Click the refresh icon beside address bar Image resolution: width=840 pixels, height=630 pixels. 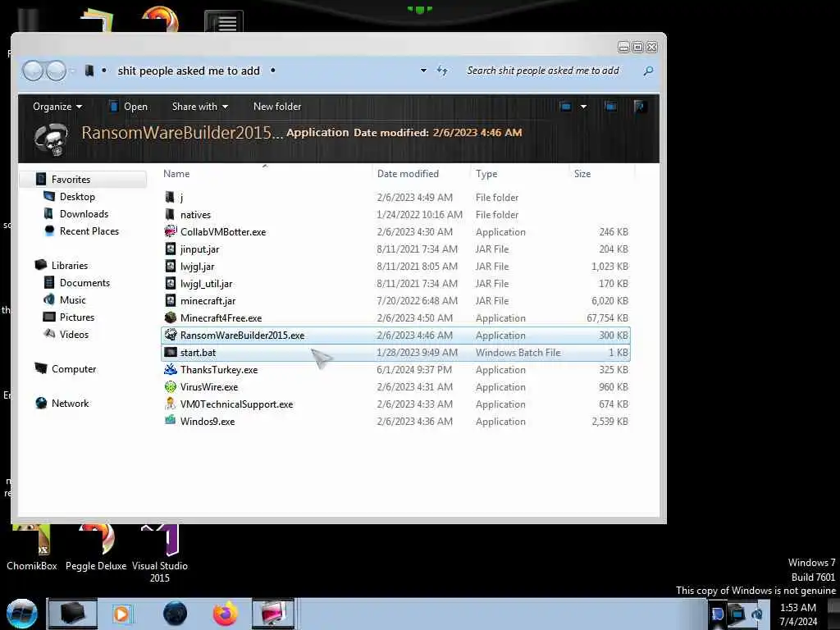(x=442, y=71)
